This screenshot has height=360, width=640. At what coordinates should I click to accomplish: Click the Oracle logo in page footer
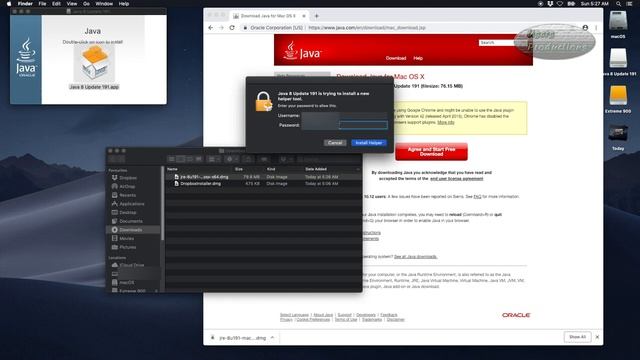(516, 315)
